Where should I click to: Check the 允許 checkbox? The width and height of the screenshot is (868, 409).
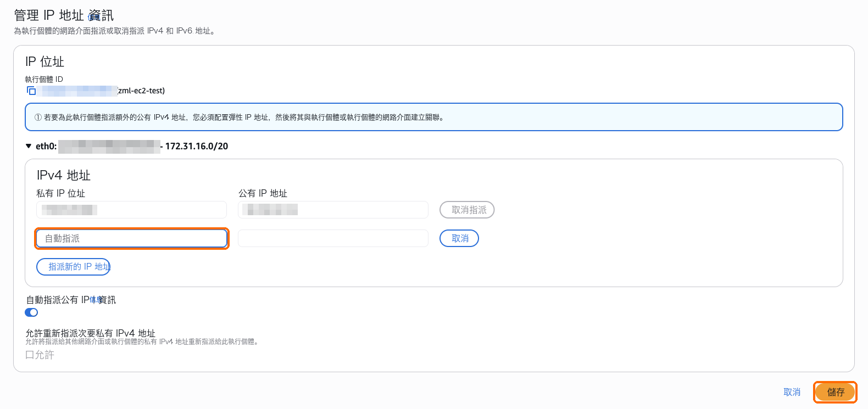coord(30,355)
